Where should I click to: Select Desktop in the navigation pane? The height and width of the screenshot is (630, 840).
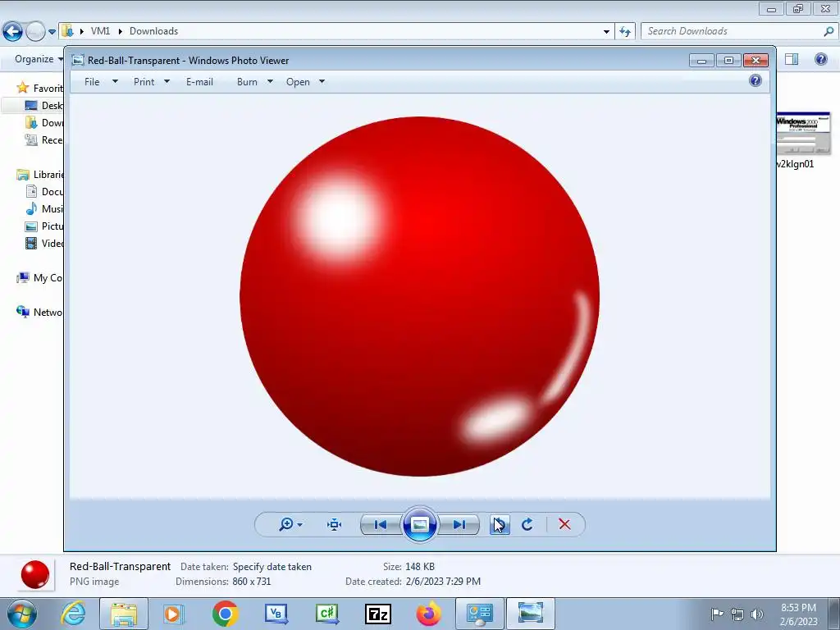tap(44, 106)
